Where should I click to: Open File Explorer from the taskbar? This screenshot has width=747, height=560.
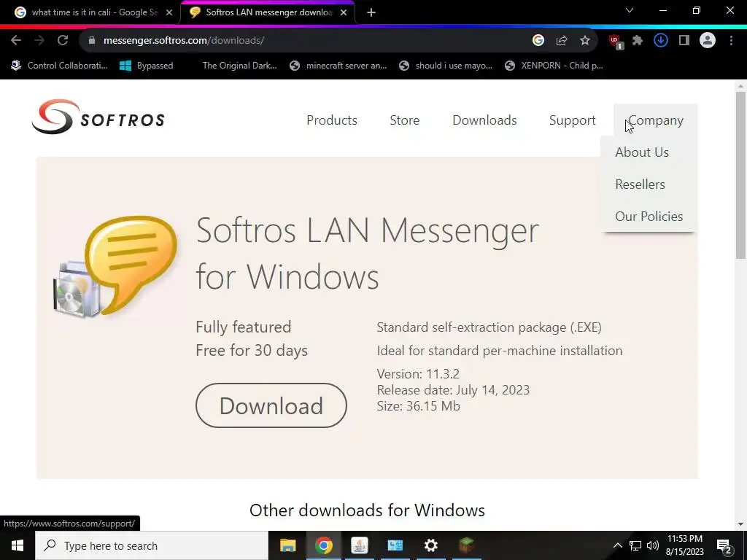tap(287, 545)
